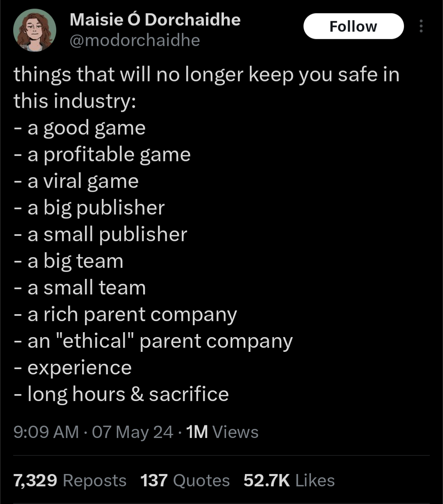Screen dimensions: 443x504
Task: Click the "long hours & sacrifice" line
Action: point(128,394)
